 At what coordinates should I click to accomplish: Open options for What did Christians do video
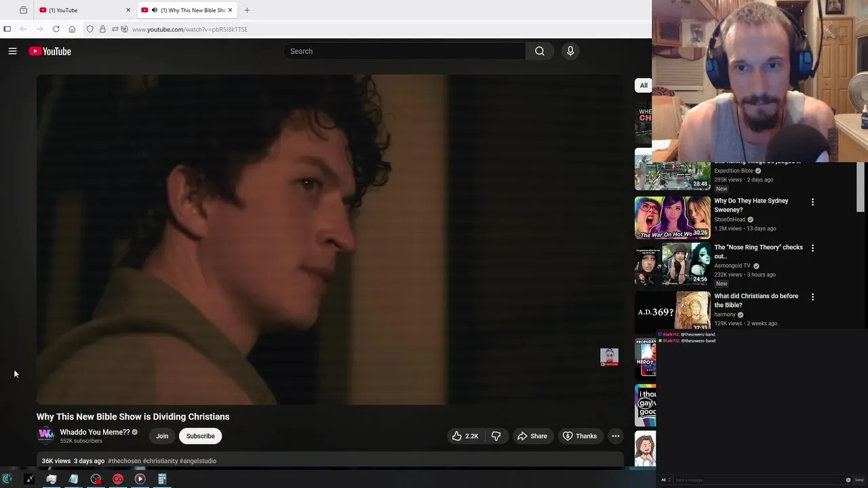[812, 297]
